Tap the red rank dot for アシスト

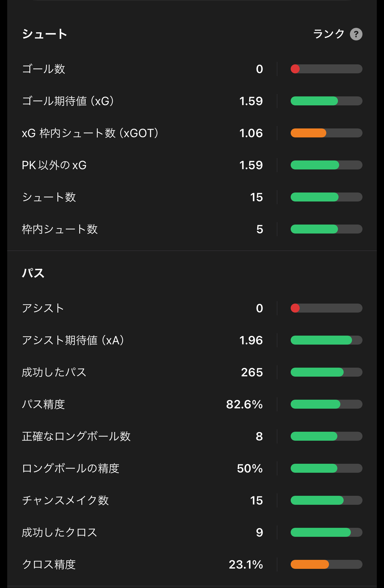click(x=295, y=308)
